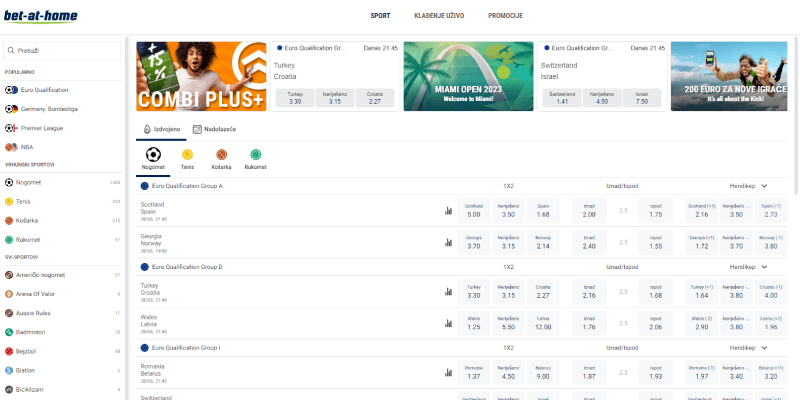The image size is (800, 400).
Task: Click the Pretraži search field
Action: tap(62, 51)
